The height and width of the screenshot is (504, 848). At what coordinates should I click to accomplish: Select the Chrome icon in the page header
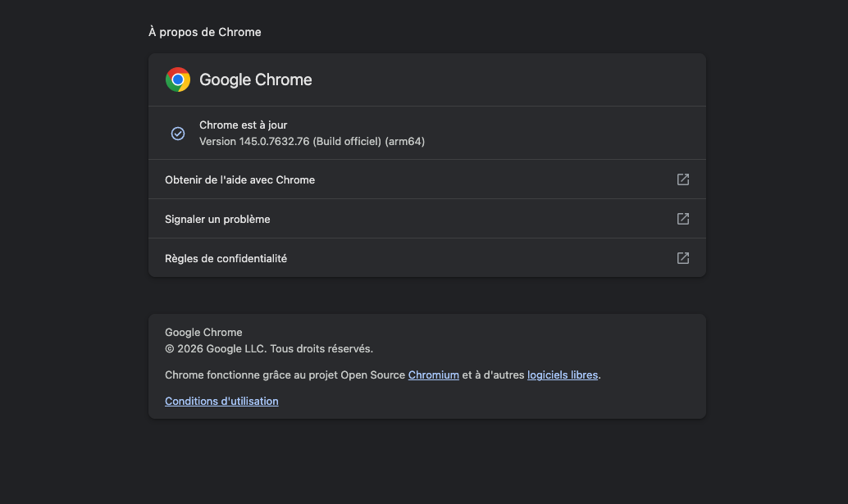point(177,79)
